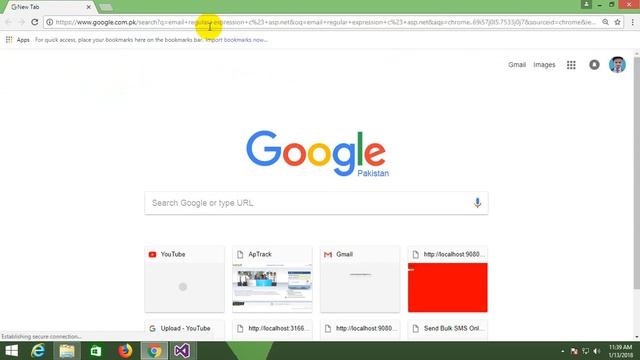Click the Chrome user profile button in title bar

(x=586, y=4)
